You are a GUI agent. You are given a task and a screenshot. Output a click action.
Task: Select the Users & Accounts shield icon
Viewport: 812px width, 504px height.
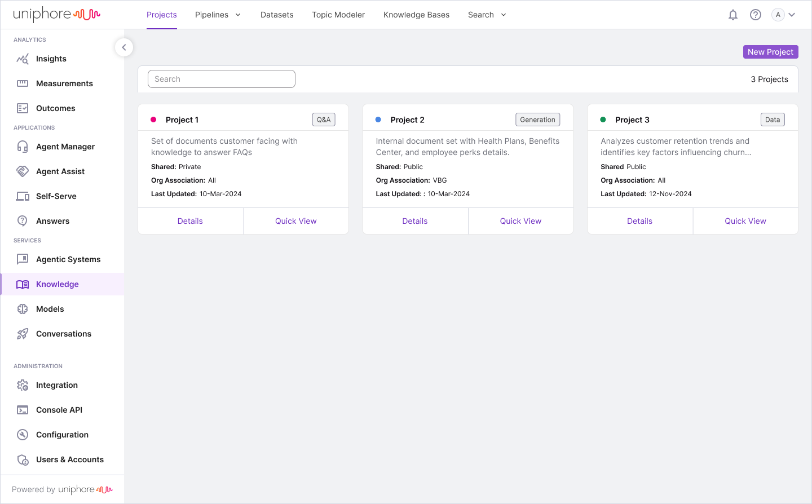coord(23,459)
